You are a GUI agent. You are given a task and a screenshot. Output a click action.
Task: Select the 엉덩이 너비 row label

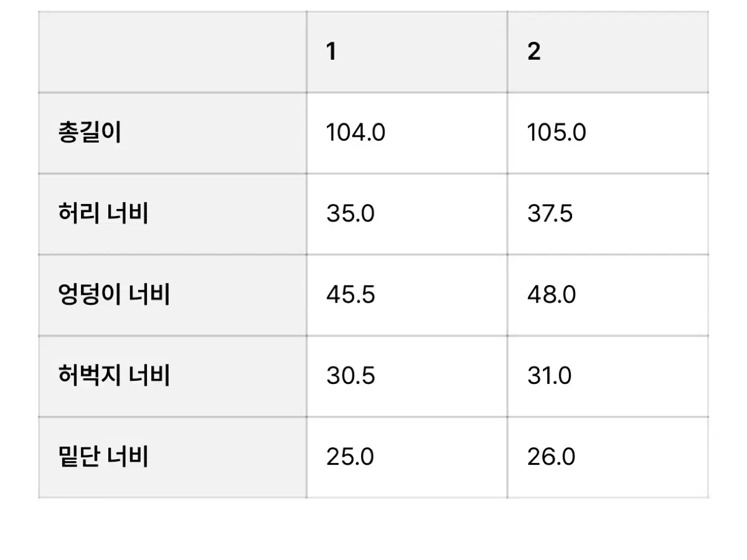[113, 295]
